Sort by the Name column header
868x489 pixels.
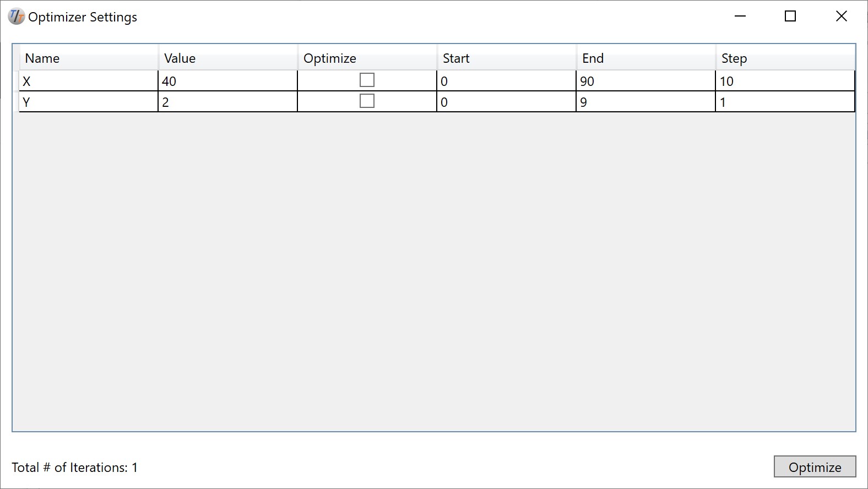[88, 58]
